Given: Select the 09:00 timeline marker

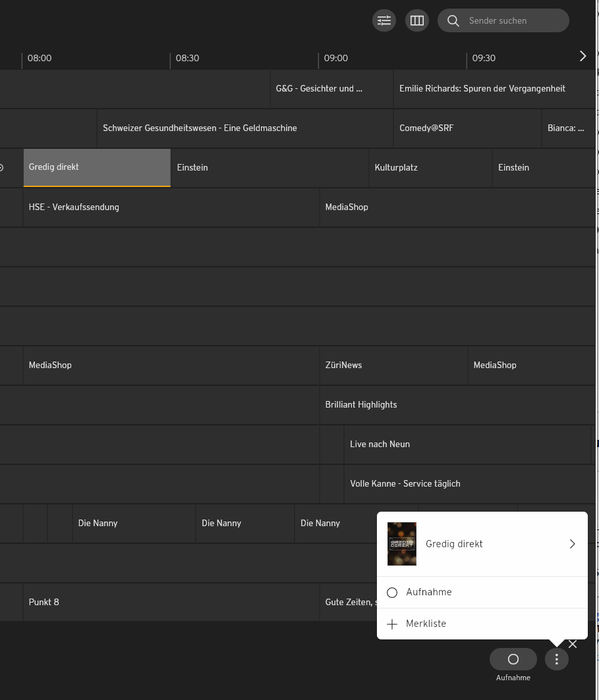Looking at the screenshot, I should (x=335, y=58).
